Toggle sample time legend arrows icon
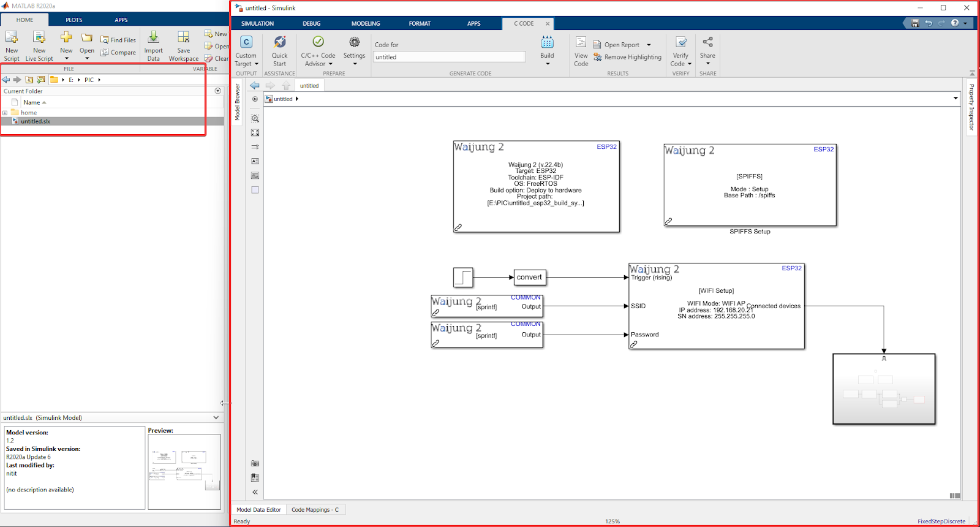 point(255,147)
